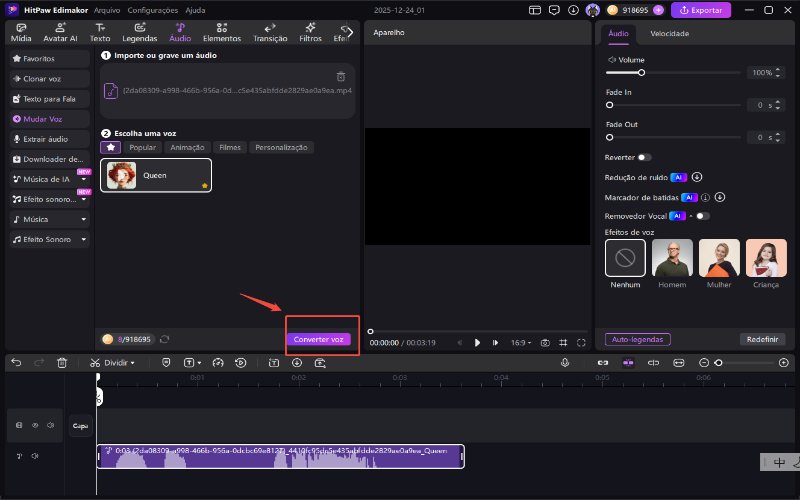This screenshot has width=800, height=500.
Task: Download the Redução de ruído AI feature
Action: click(x=696, y=177)
